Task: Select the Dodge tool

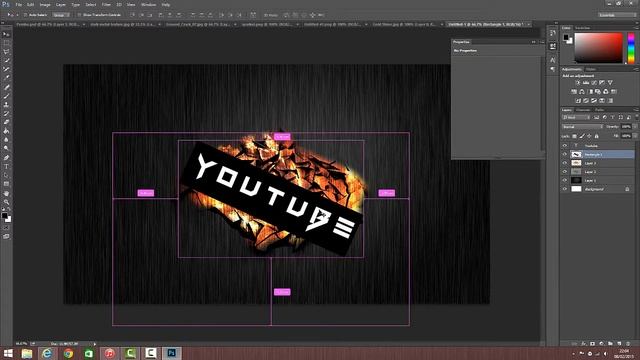Action: (x=6, y=149)
